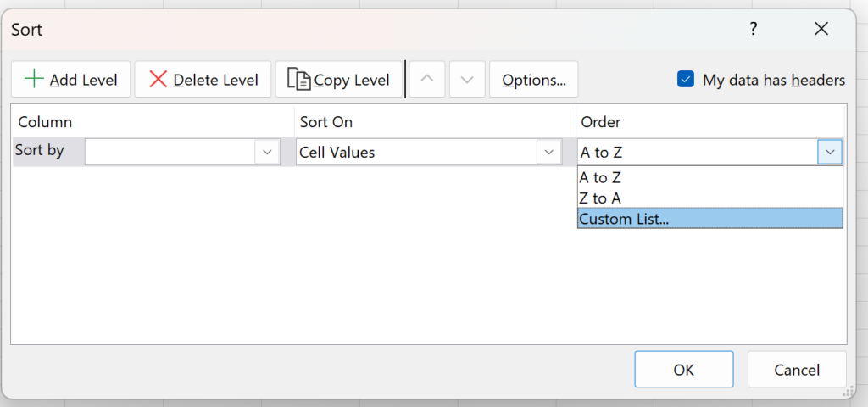
Task: Close the Sort dialog window
Action: pyautogui.click(x=821, y=29)
